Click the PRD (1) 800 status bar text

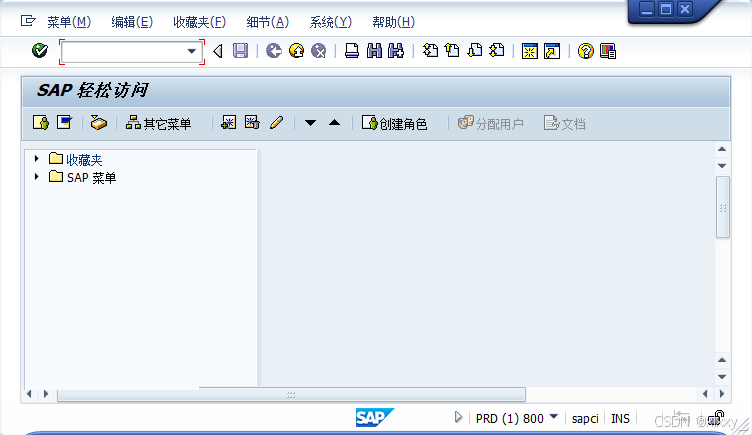pyautogui.click(x=509, y=419)
